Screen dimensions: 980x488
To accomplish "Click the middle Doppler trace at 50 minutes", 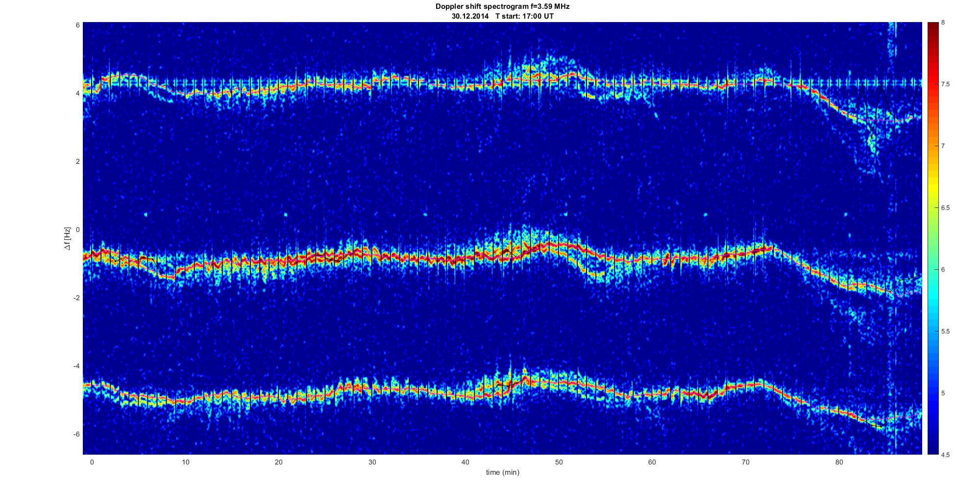I will (x=559, y=244).
